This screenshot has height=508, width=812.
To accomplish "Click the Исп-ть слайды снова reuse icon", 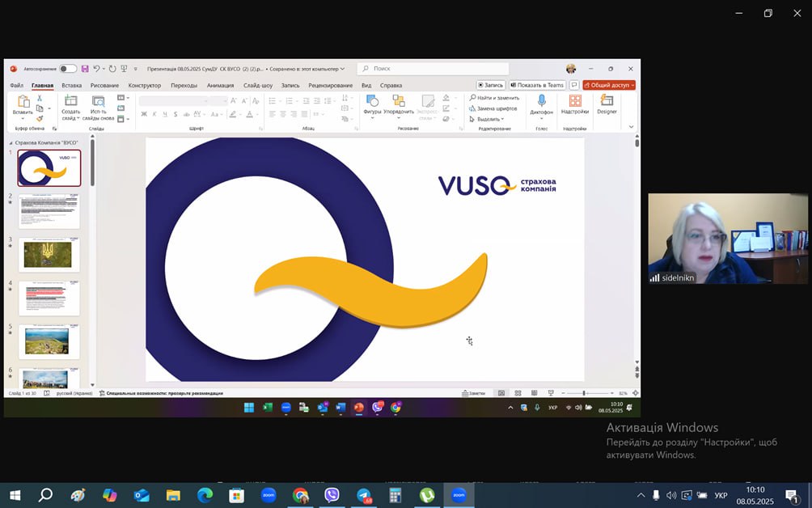I will 98,101.
